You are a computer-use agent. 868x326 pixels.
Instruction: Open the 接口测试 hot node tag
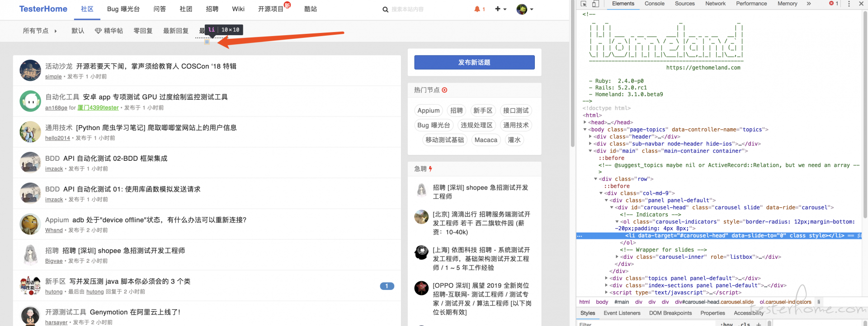click(x=516, y=111)
